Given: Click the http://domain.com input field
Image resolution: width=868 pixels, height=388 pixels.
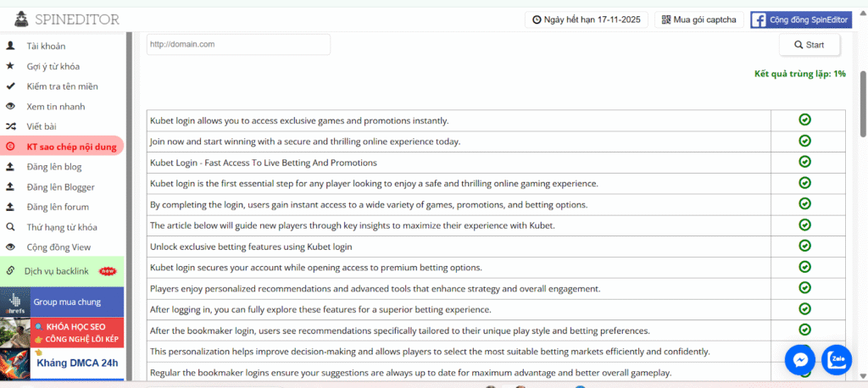Looking at the screenshot, I should pyautogui.click(x=238, y=44).
